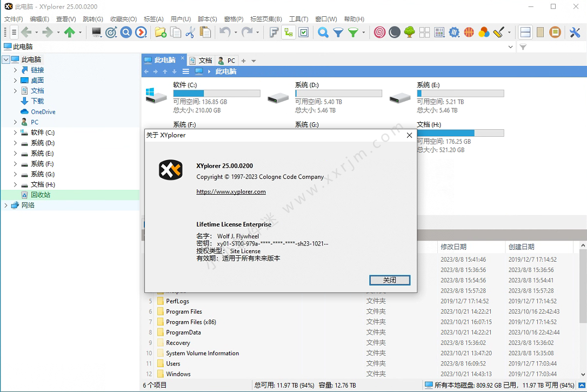Open the tab list dropdown arrow
This screenshot has height=392, width=587.
[254, 61]
